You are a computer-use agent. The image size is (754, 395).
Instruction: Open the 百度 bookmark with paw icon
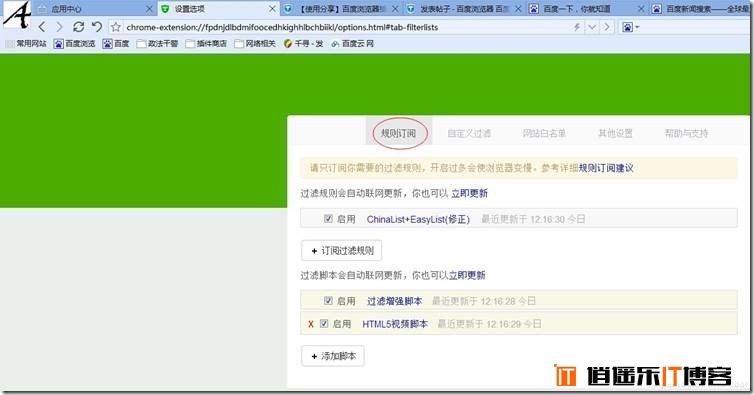[116, 44]
